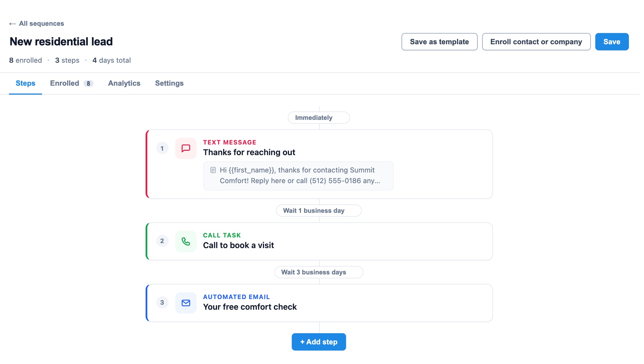This screenshot has width=644, height=364.
Task: Open the Immediately delay selector
Action: click(x=319, y=118)
